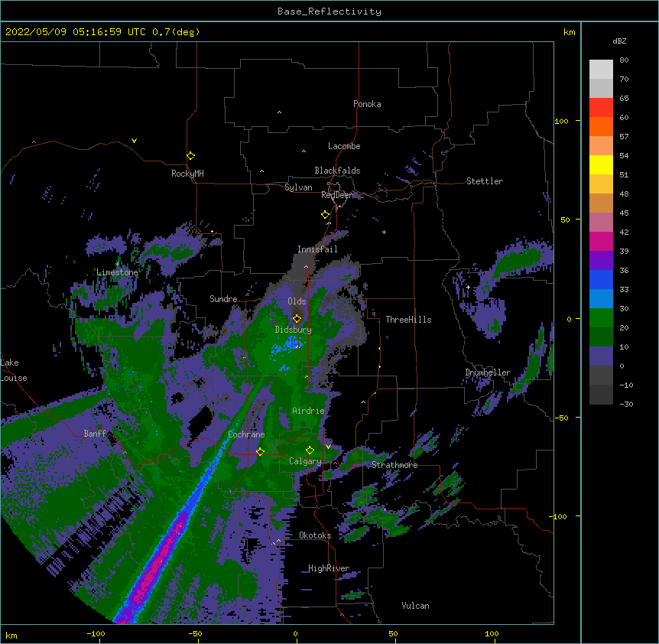Click the Calgary city label
Image resolution: width=659 pixels, height=644 pixels.
(x=305, y=461)
